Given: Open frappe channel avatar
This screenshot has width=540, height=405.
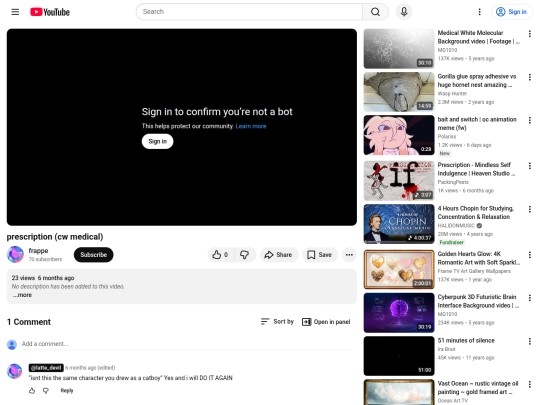Looking at the screenshot, I should [x=15, y=255].
